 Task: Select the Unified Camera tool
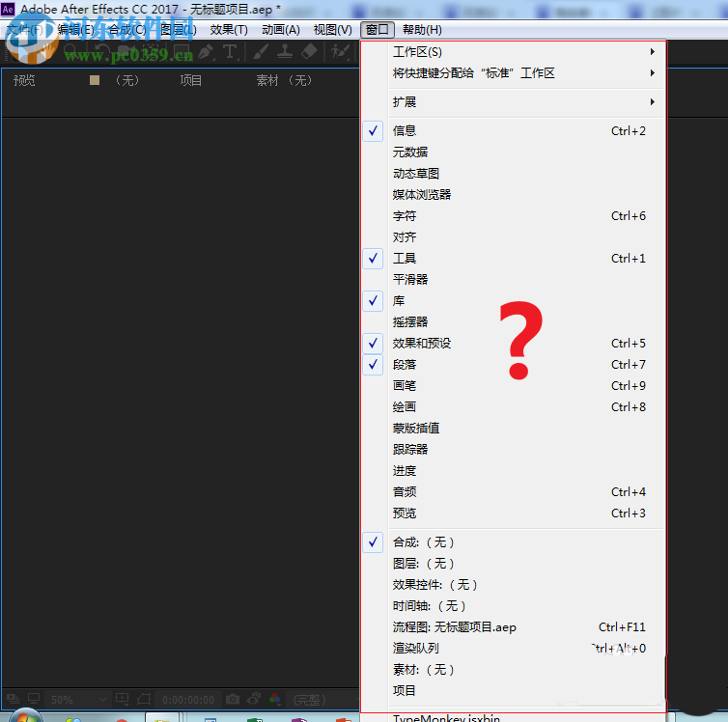click(x=126, y=51)
